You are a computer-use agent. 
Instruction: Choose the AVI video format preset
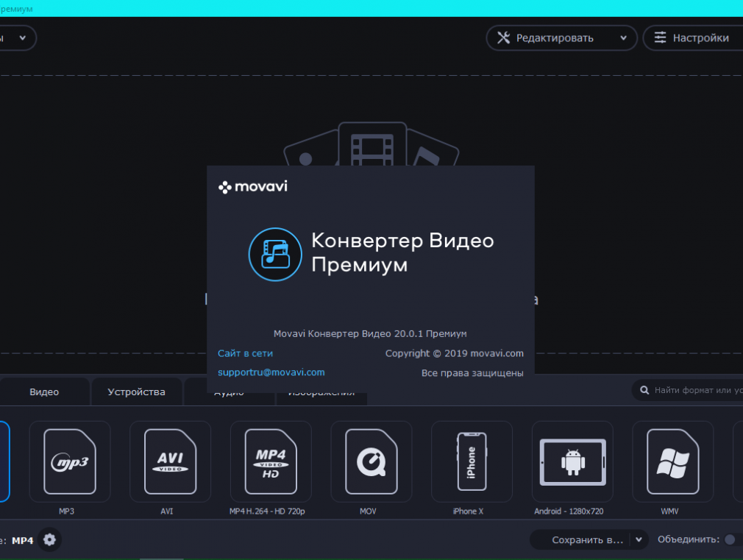pyautogui.click(x=170, y=461)
